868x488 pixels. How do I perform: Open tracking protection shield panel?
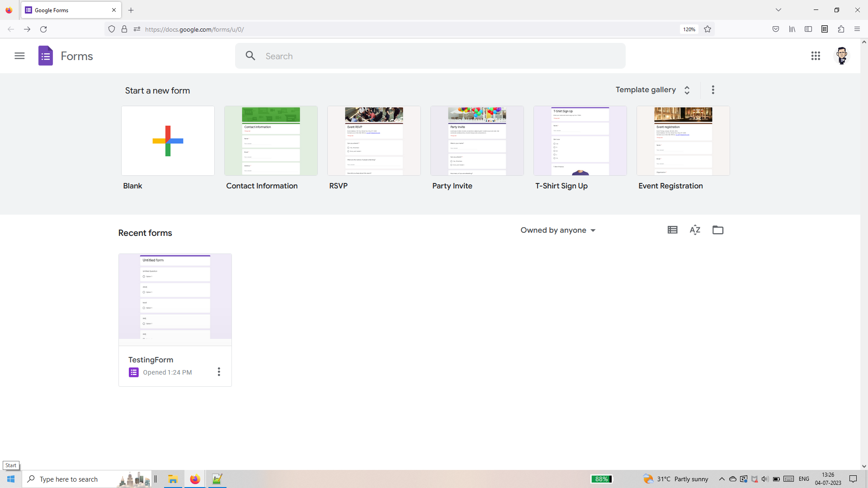(x=112, y=29)
